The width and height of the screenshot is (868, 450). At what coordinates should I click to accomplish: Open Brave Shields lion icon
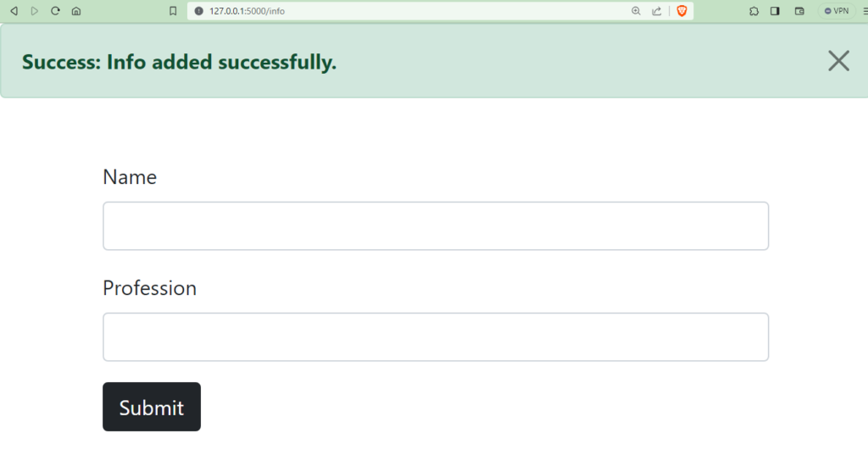click(682, 11)
